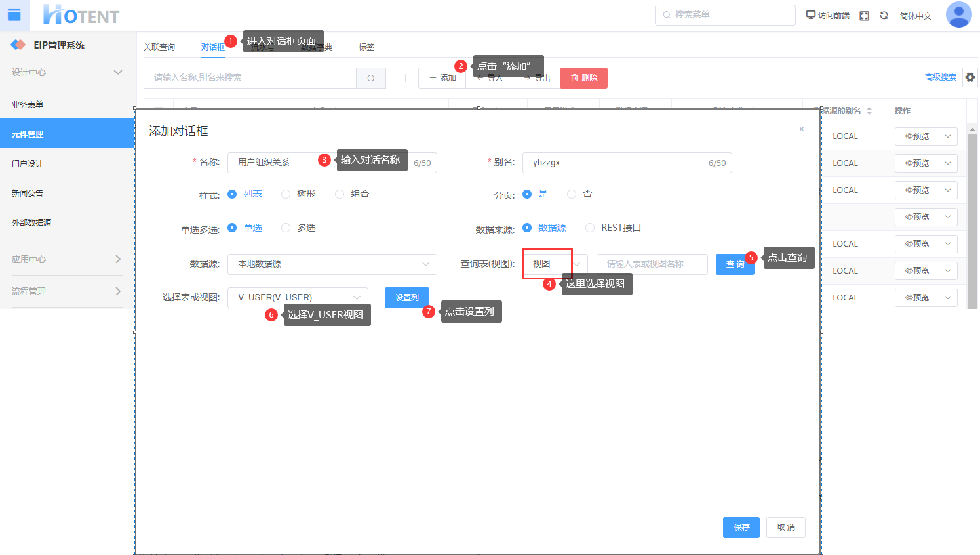The image size is (980, 555).
Task: Open the user avatar menu
Action: pos(958,14)
